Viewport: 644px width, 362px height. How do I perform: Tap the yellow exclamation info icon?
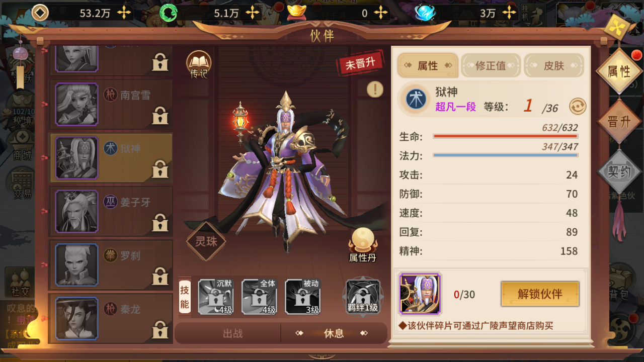(375, 89)
